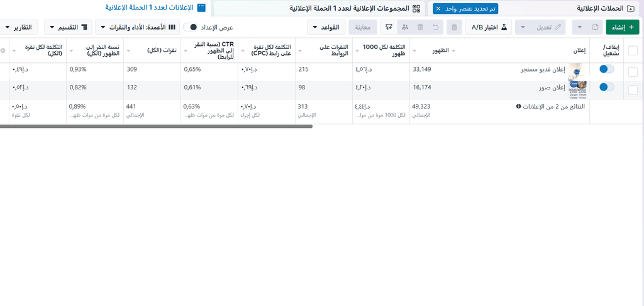Open the CPC column header menu arrow
The width and height of the screenshot is (644, 306).
click(x=242, y=50)
